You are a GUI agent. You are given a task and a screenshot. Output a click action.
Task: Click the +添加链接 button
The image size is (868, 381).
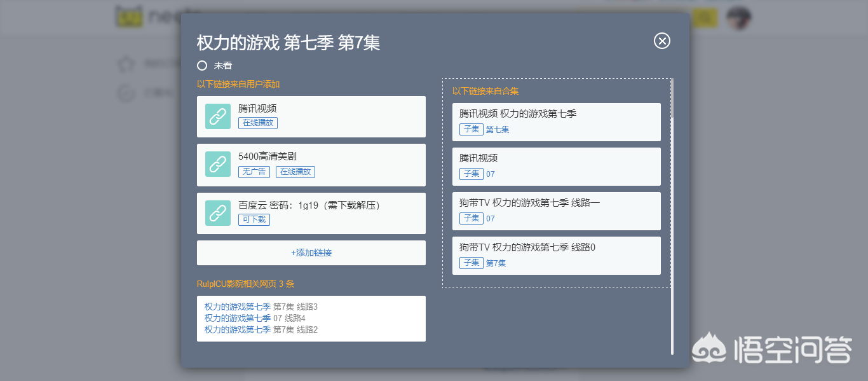(x=311, y=253)
